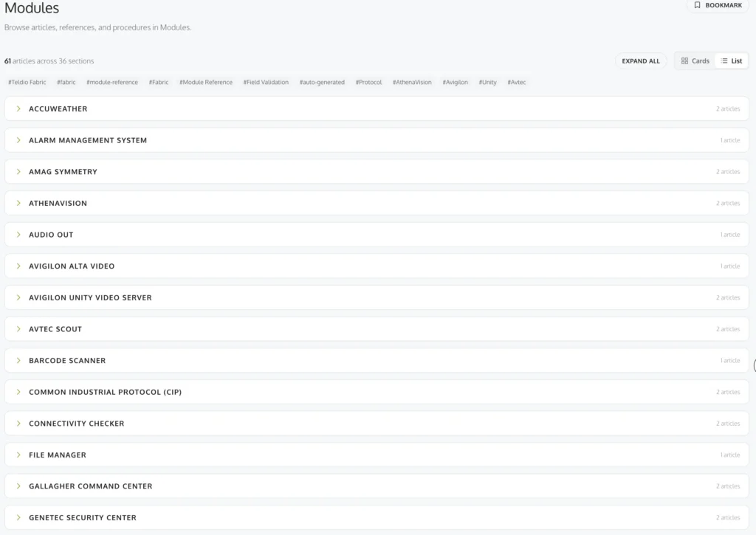Filter by #module-reference tag
The image size is (756, 535).
[112, 83]
